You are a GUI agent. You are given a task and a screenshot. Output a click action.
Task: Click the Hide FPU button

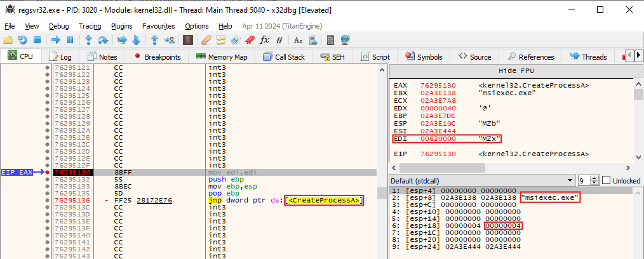[x=516, y=70]
